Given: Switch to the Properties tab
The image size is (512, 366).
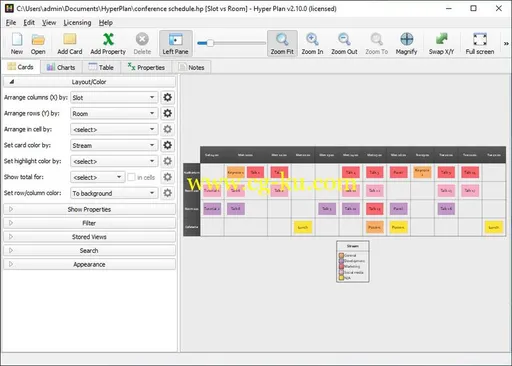Looking at the screenshot, I should 146,67.
